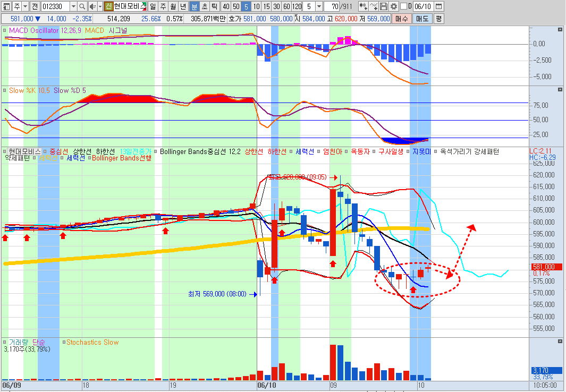Select the 분 minute chart period
The image size is (566, 392).
point(194,6)
